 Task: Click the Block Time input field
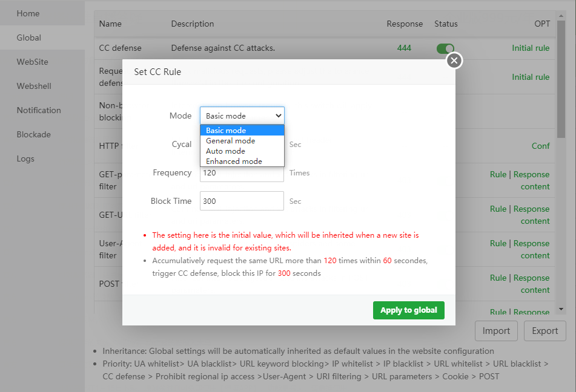(242, 201)
